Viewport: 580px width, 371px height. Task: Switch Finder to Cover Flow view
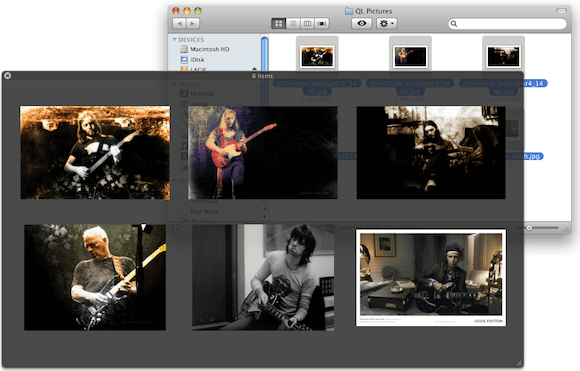pos(322,24)
